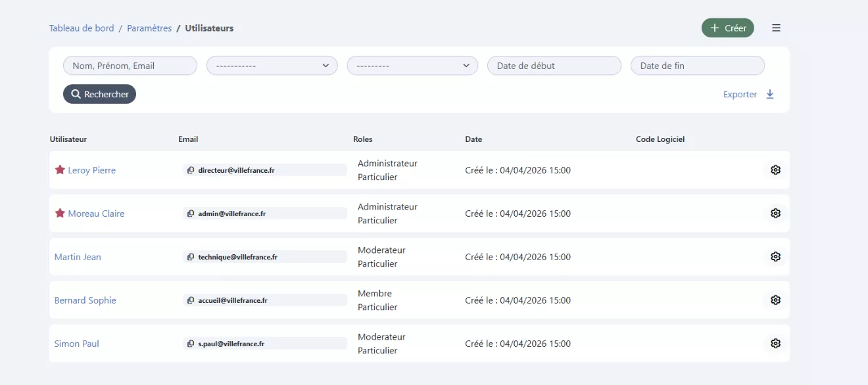Open settings gear for Bernard Sophie

click(x=775, y=300)
